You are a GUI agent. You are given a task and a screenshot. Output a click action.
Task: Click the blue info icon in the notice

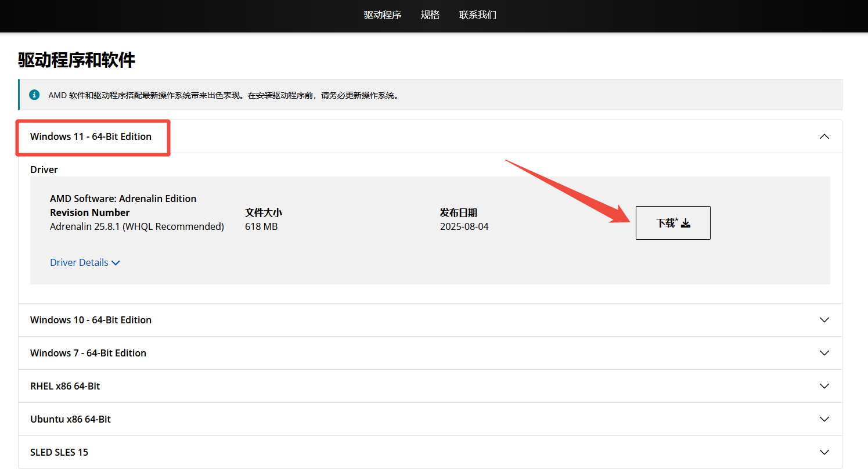(x=34, y=95)
